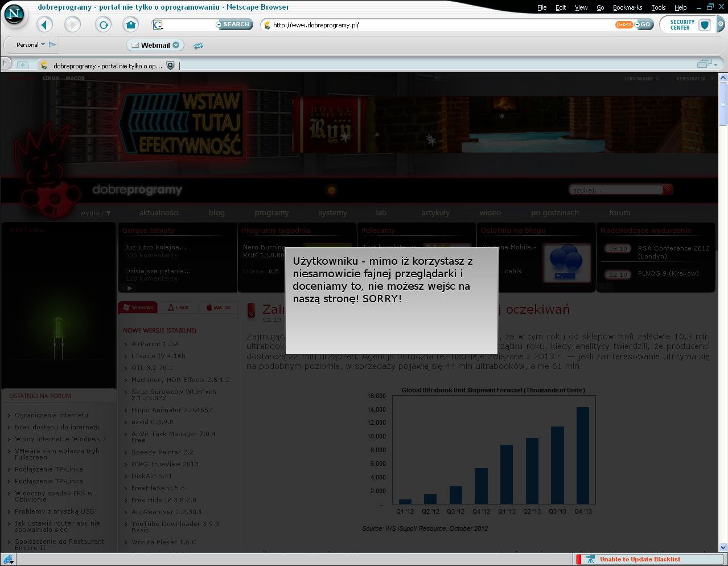Click the scrollbar down arrow
728x566 pixels.
pyautogui.click(x=723, y=548)
